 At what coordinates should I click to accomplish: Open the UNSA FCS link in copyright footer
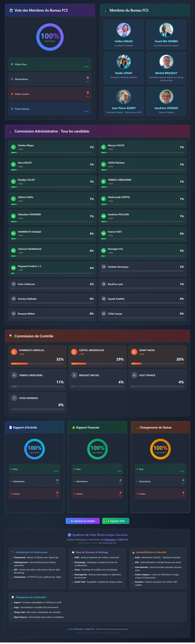click(90, 629)
